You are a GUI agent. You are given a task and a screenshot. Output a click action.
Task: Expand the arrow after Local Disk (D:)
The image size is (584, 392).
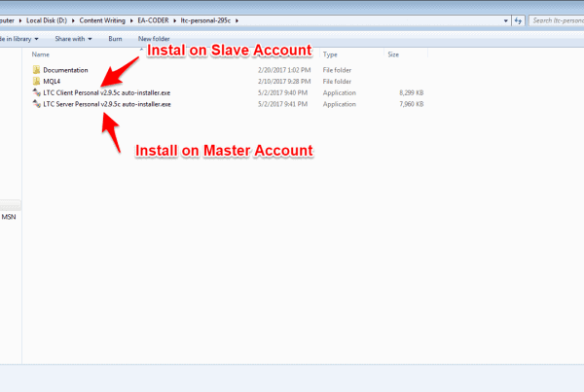(73, 20)
